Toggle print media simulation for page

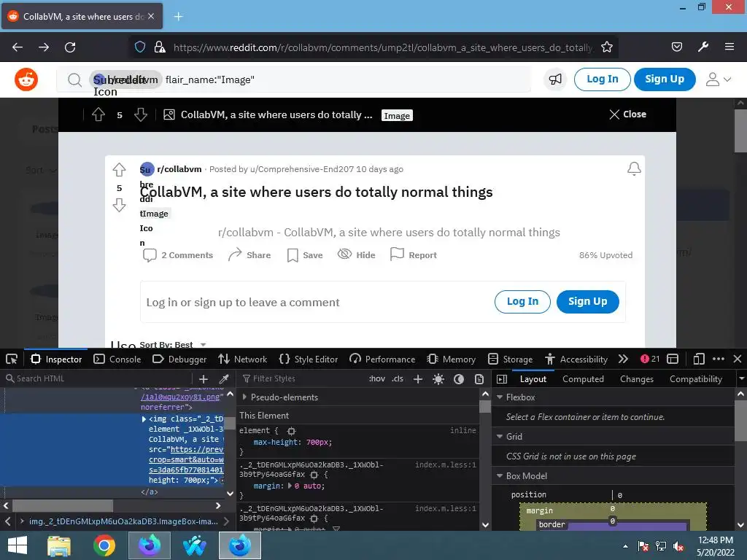point(479,379)
